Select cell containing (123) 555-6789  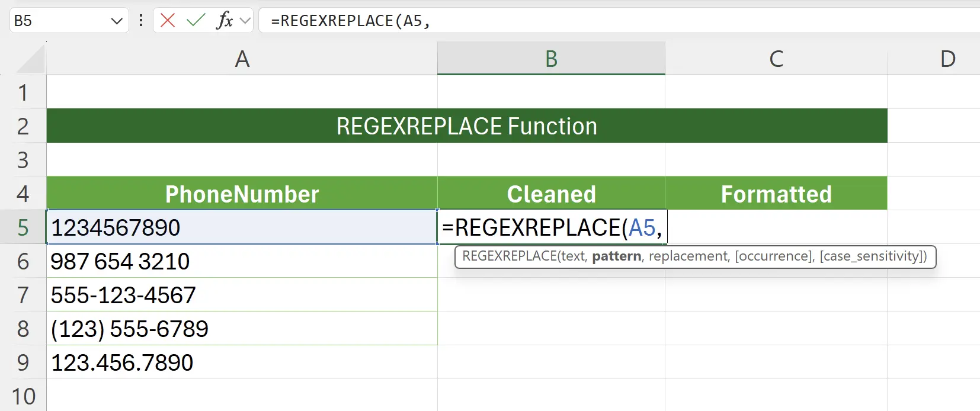point(242,328)
